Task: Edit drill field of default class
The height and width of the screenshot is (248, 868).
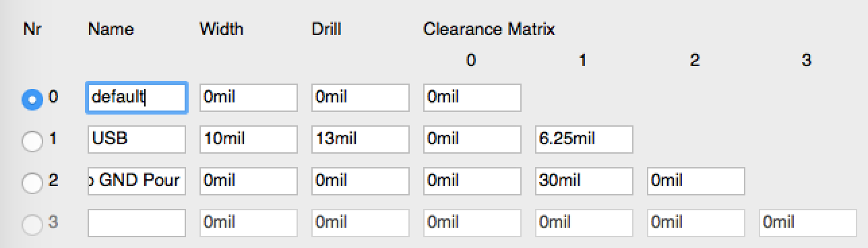Action: point(361,98)
